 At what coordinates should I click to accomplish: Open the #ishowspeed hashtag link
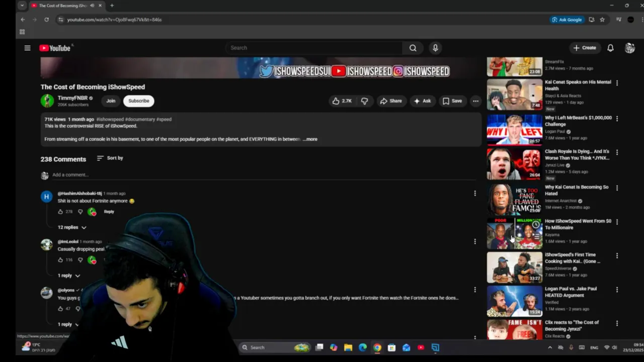coord(110,119)
